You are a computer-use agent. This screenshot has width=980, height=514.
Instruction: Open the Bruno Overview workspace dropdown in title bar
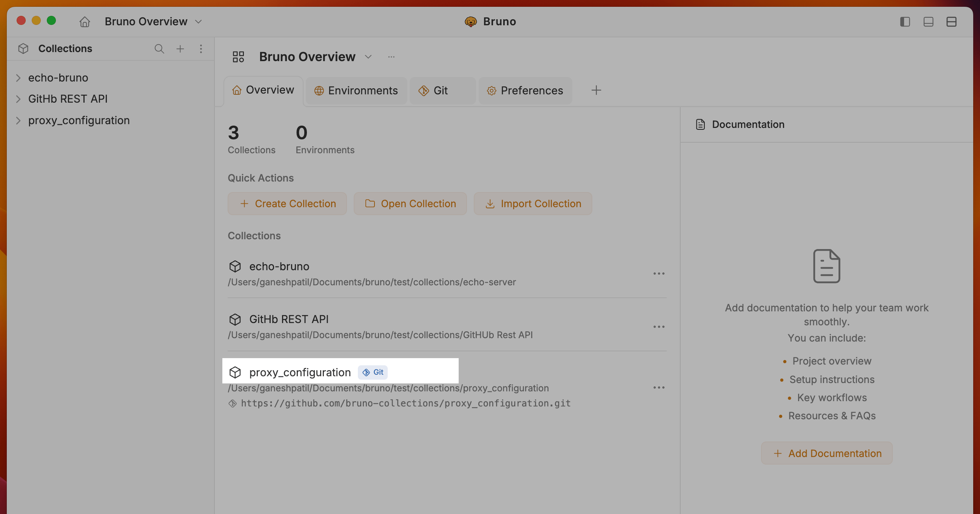tap(153, 22)
